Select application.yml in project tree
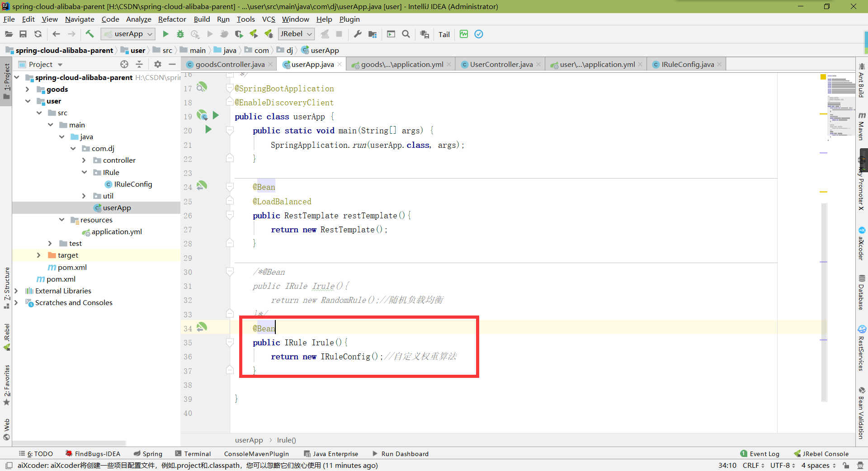Viewport: 868px width, 471px height. [117, 231]
